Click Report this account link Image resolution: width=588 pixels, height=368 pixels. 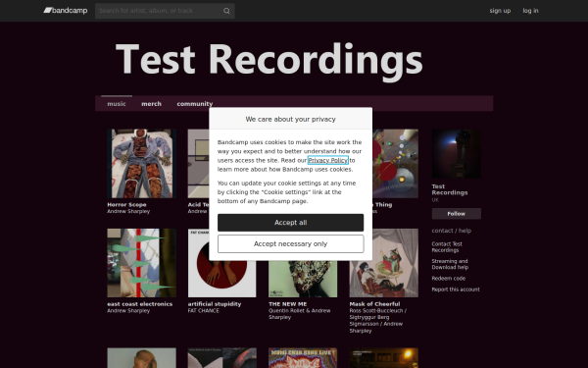[x=456, y=289]
